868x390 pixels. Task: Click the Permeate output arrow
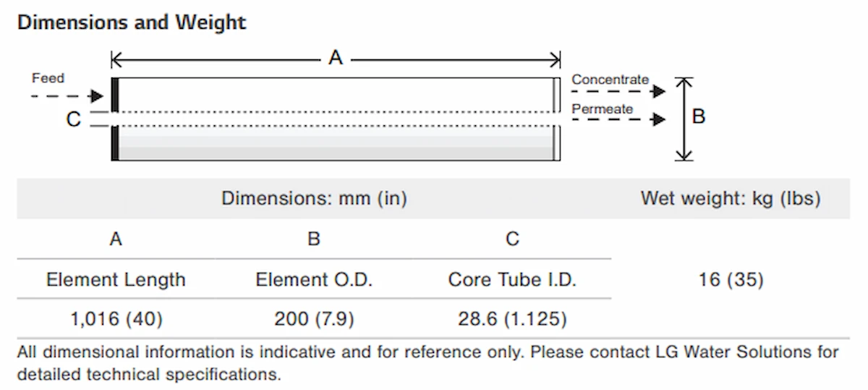pos(618,119)
